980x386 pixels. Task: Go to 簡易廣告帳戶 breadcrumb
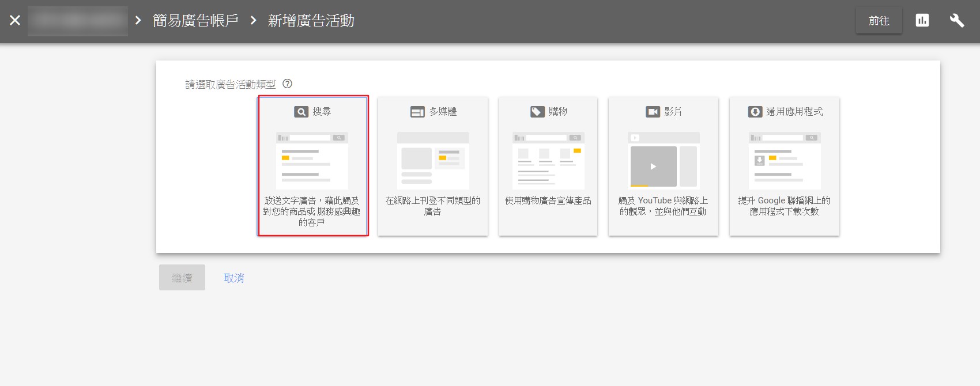pyautogui.click(x=195, y=21)
